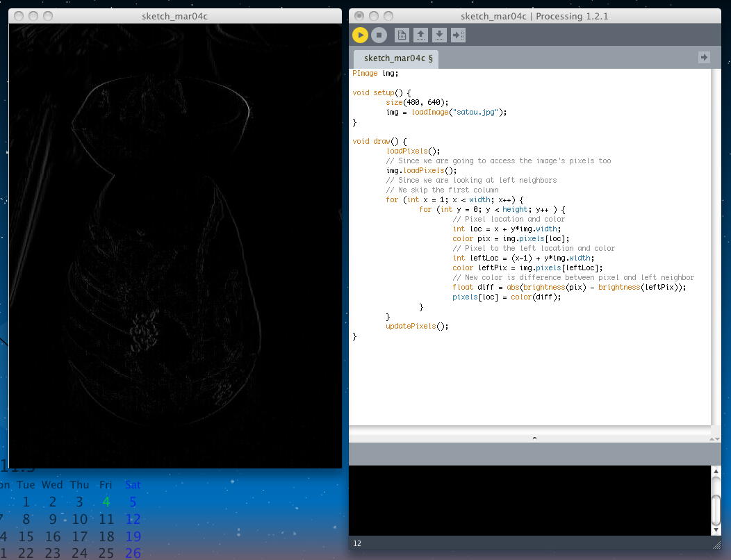The height and width of the screenshot is (560, 731).
Task: Click the sketch output edge-detected image
Action: [x=175, y=247]
